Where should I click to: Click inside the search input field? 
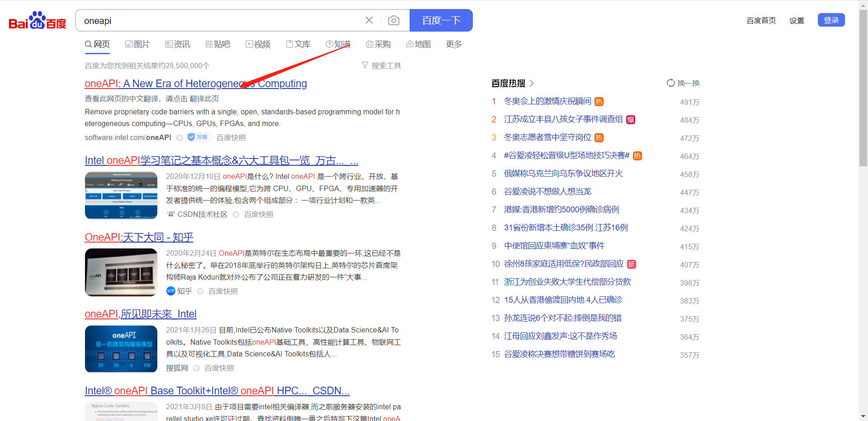pos(217,20)
